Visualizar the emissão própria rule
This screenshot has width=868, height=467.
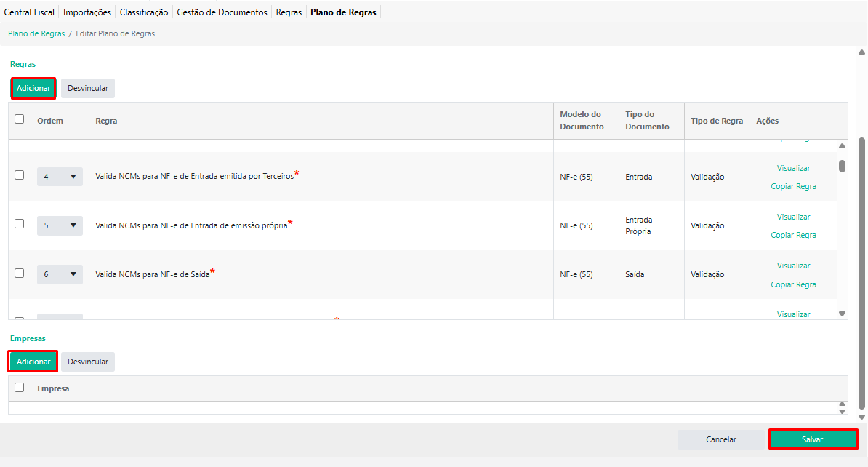coord(793,217)
